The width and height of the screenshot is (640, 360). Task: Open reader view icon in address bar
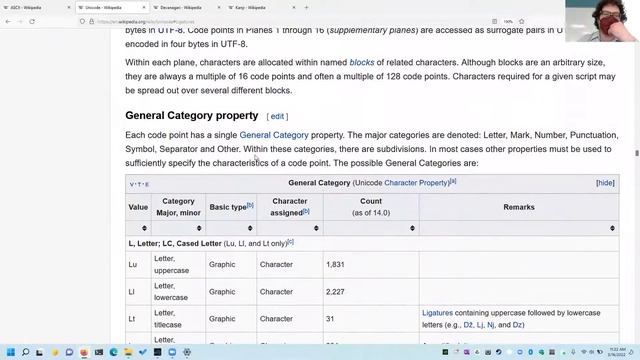point(494,21)
